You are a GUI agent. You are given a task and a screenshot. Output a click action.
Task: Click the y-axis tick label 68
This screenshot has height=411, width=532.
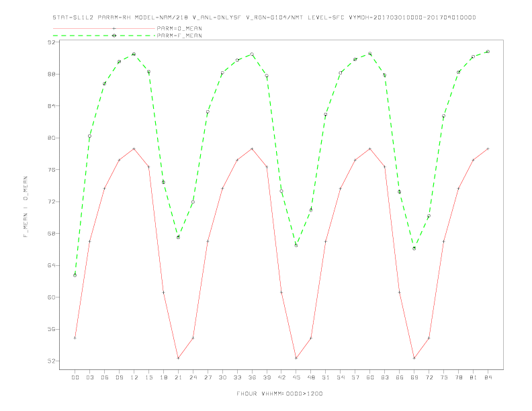tap(52, 234)
